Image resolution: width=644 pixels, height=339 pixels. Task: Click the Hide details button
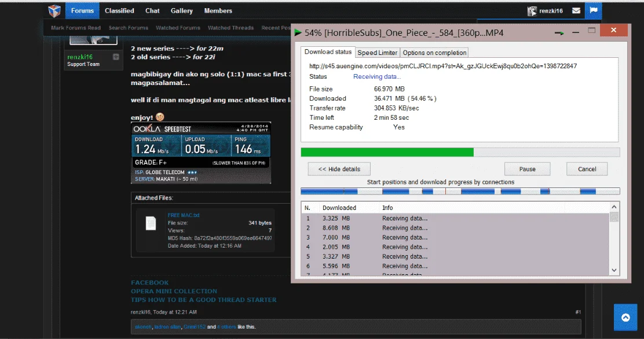339,169
